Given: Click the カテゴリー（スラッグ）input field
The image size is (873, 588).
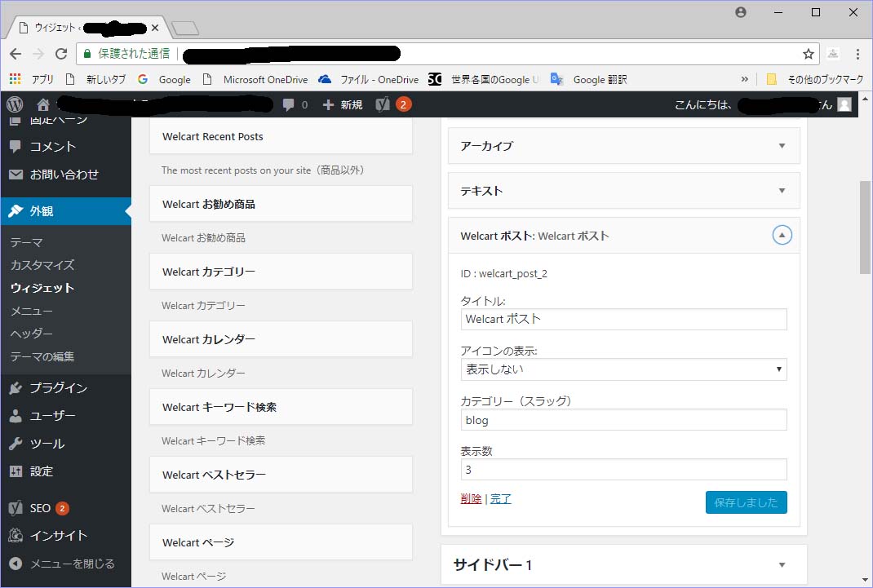Looking at the screenshot, I should pos(624,420).
